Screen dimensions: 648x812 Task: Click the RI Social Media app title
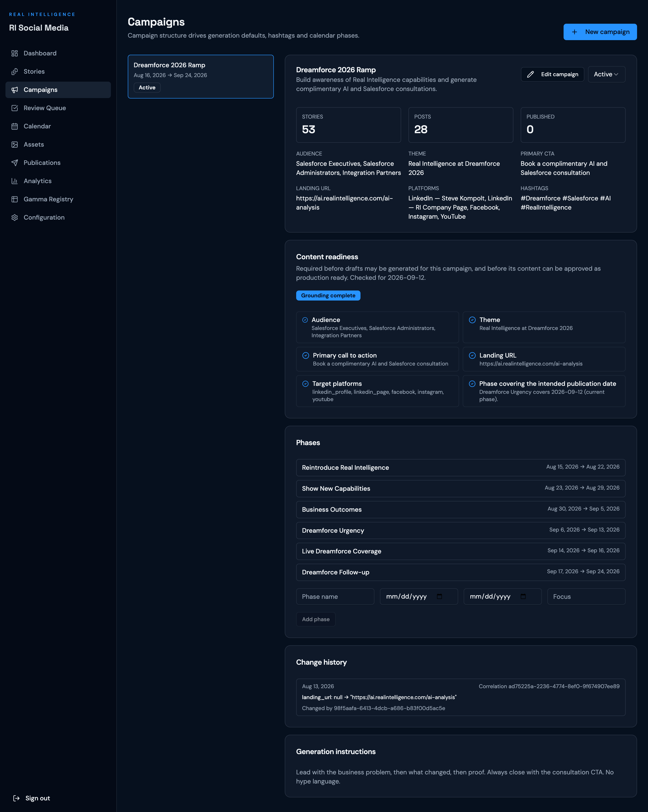coord(39,28)
